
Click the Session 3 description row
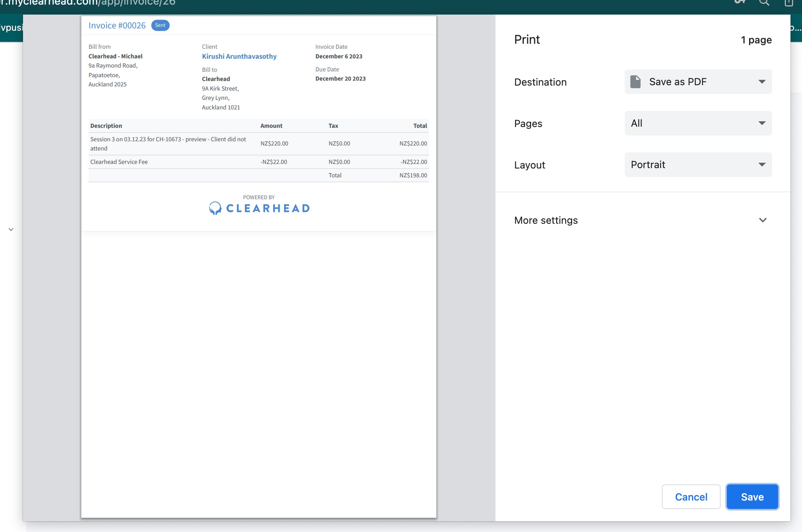[x=168, y=144]
